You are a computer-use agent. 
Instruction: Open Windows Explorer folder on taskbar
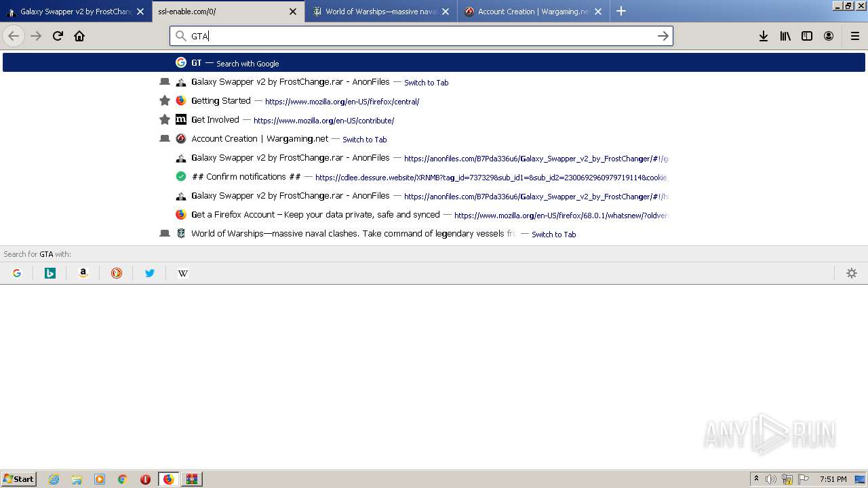[77, 479]
